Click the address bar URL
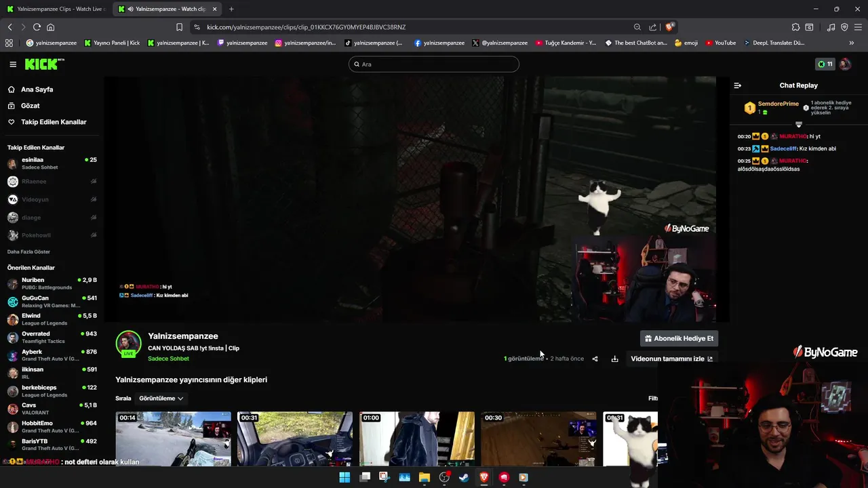Image resolution: width=868 pixels, height=488 pixels. point(307,27)
